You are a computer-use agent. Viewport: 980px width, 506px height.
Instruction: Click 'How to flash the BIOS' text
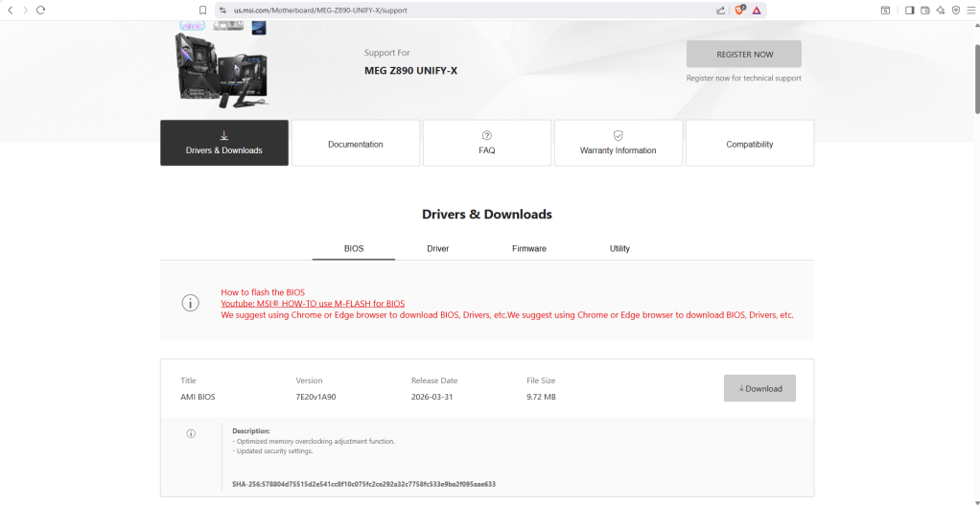click(263, 292)
